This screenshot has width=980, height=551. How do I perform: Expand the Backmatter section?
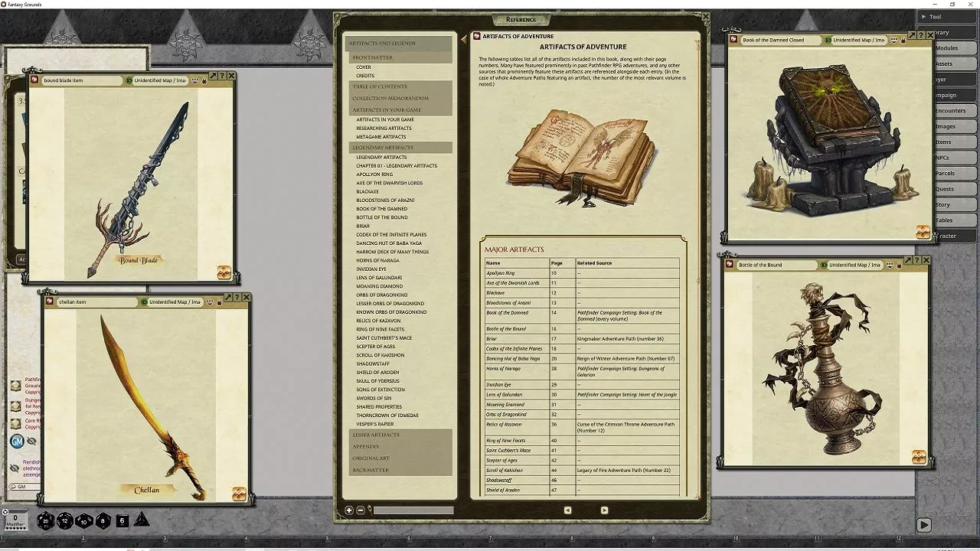[400, 470]
